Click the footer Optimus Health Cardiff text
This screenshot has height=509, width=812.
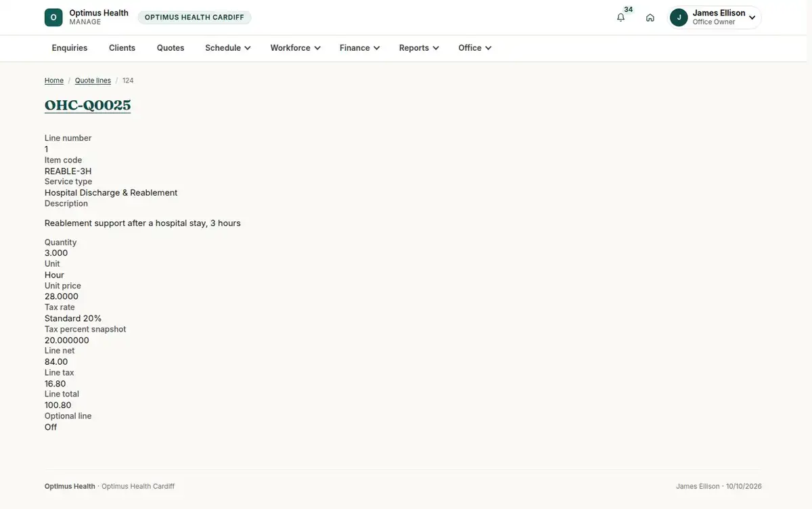point(138,487)
